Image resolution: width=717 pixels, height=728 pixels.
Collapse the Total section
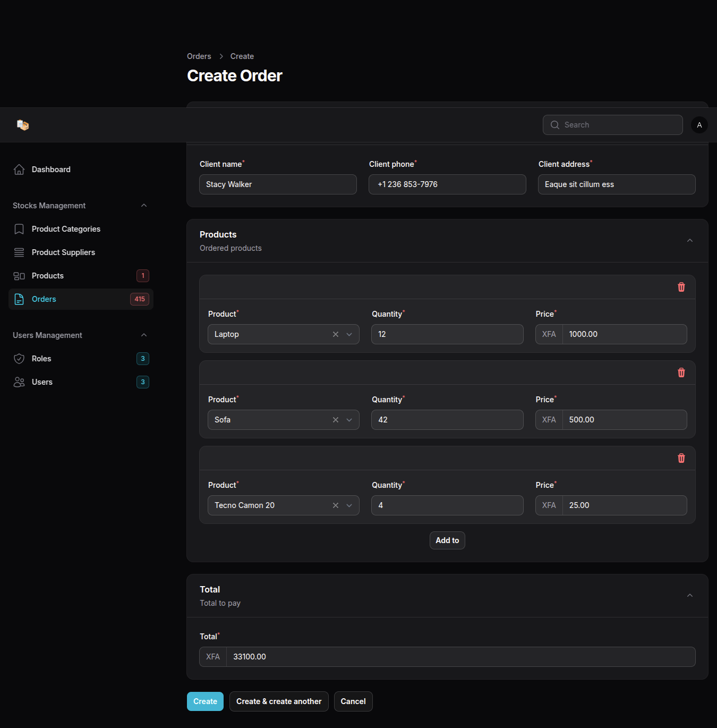point(689,596)
